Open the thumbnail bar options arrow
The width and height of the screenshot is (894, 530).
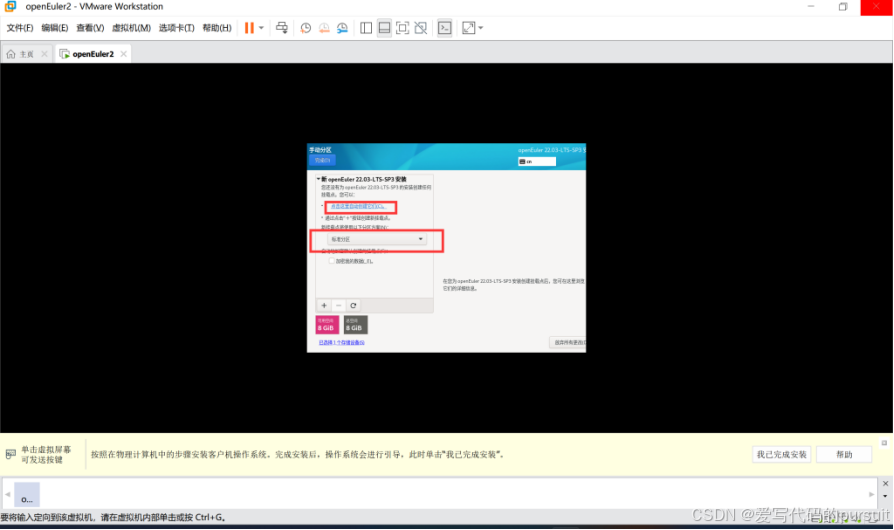coord(885,496)
